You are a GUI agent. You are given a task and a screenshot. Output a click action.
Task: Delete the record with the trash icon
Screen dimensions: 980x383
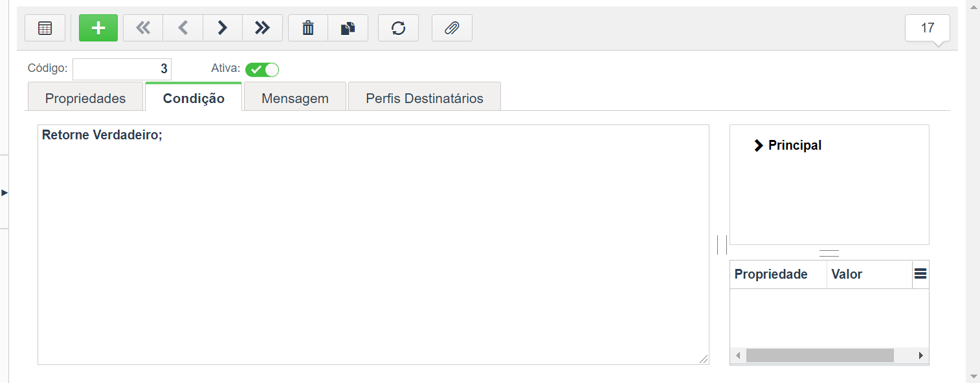(x=308, y=28)
